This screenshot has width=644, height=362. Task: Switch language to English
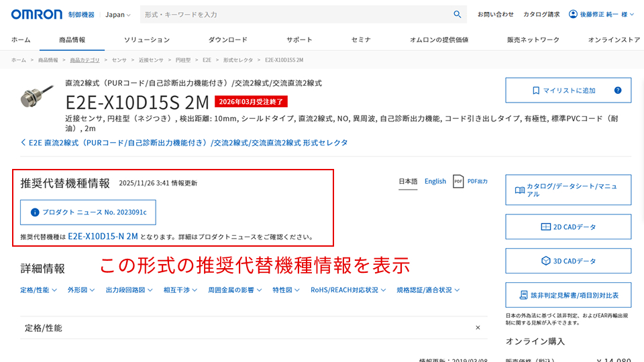pos(435,181)
